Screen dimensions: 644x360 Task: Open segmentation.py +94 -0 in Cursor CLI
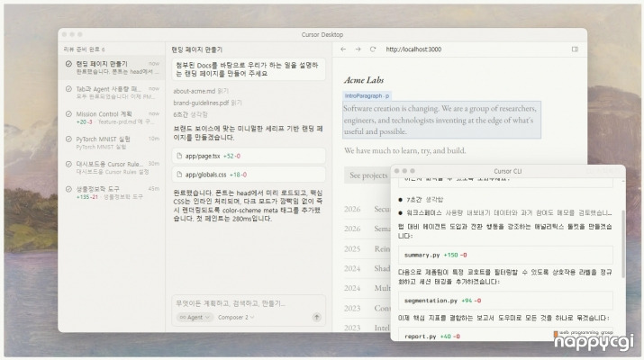pyautogui.click(x=505, y=301)
